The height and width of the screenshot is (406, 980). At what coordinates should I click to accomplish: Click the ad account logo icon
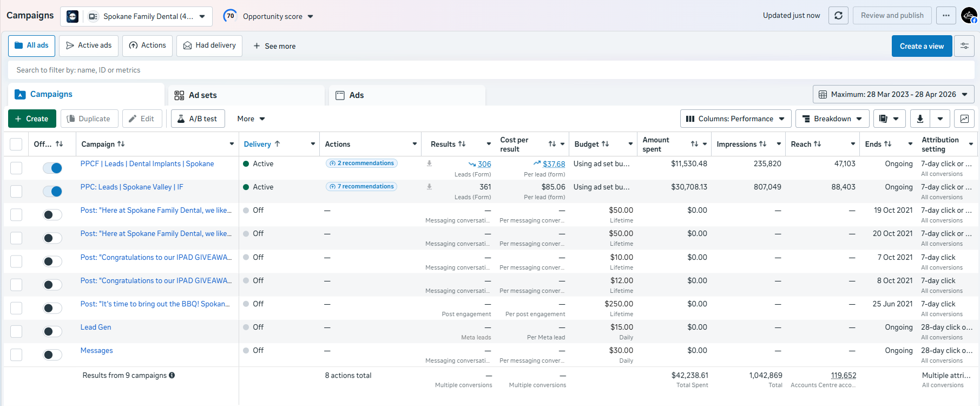pos(73,16)
